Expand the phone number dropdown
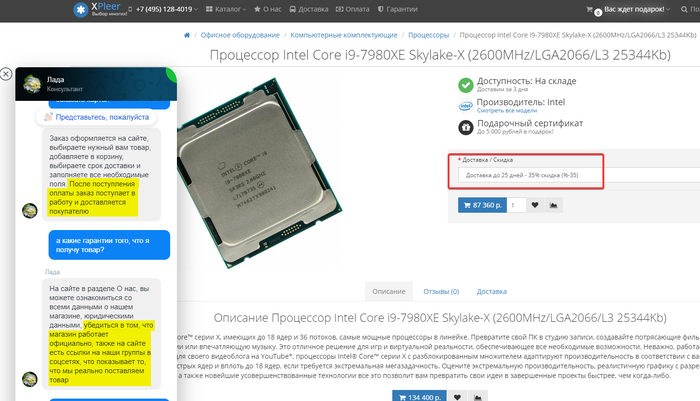Viewport: 700px width, 401px height. [163, 9]
